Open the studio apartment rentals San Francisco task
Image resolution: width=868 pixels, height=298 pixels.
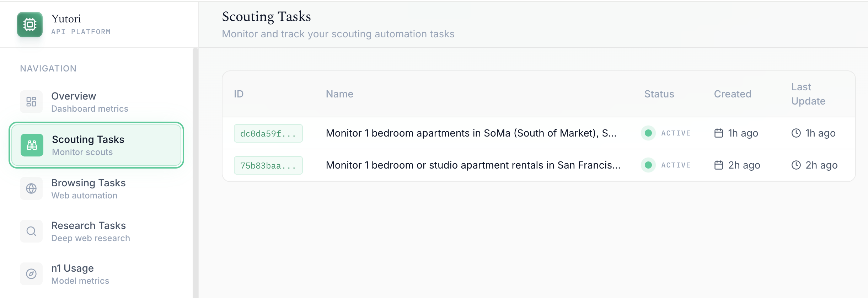coord(473,165)
